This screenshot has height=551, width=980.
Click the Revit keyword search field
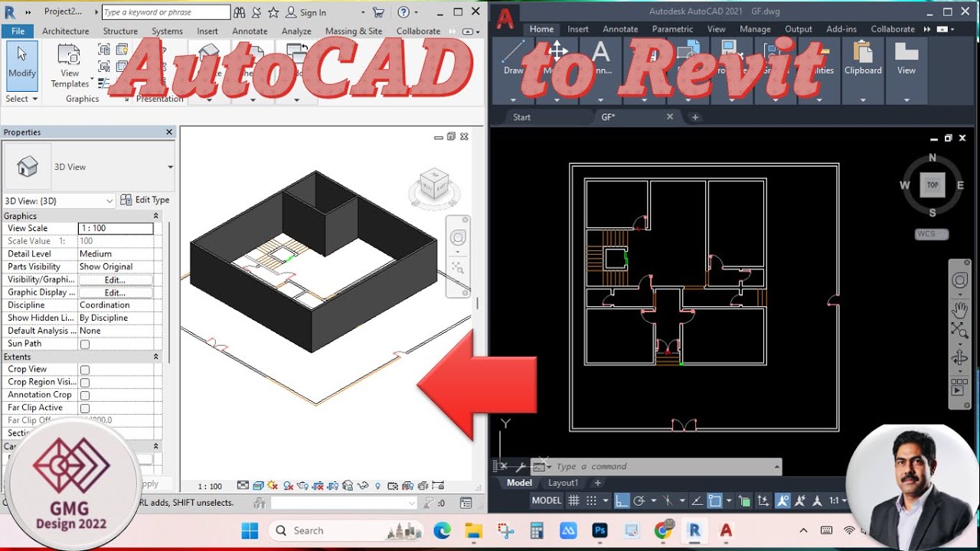(166, 12)
